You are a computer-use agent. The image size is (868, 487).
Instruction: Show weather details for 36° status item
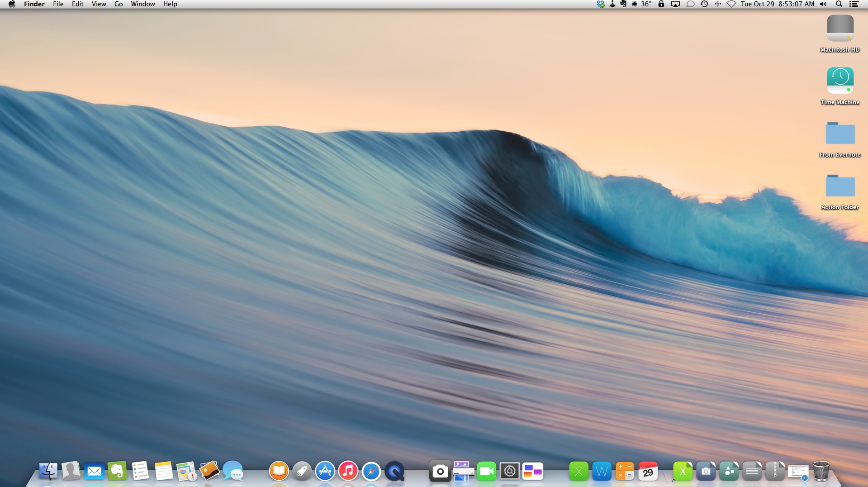coord(642,4)
